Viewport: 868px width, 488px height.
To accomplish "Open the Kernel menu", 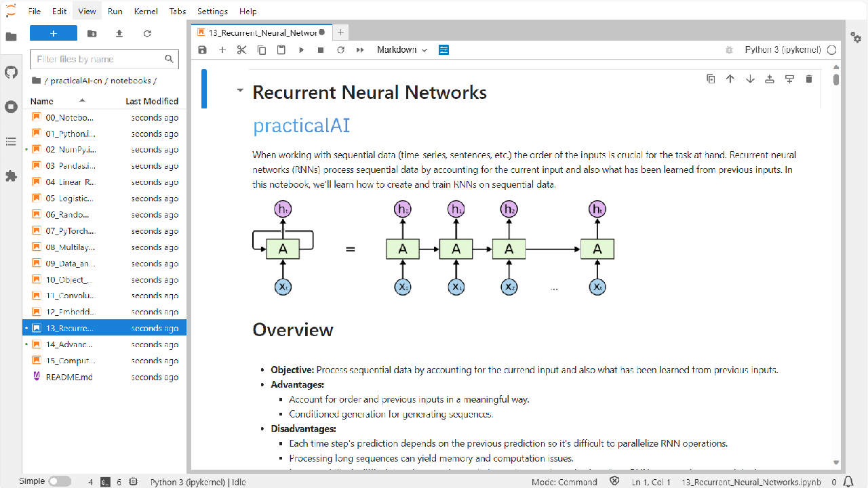I will [146, 12].
